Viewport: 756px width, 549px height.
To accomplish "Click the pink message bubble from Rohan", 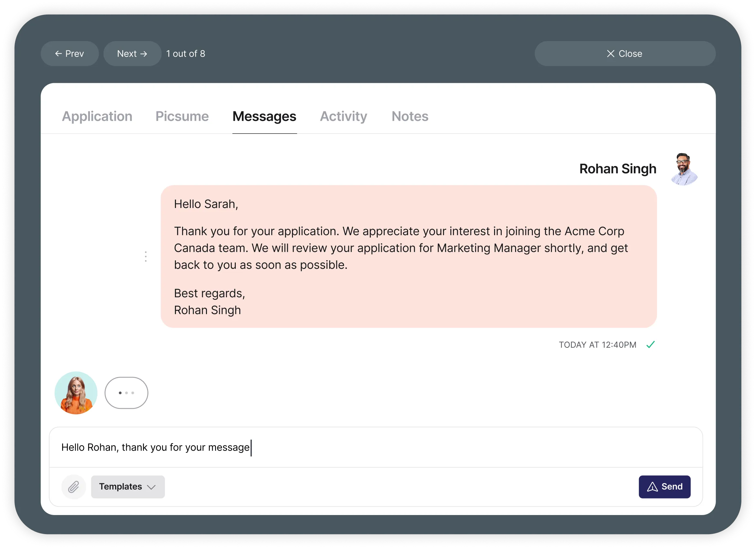I will [408, 257].
